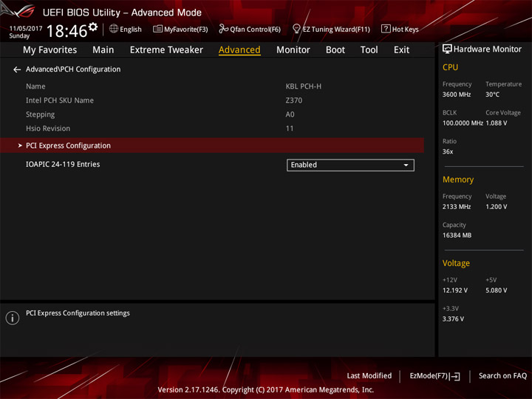Click the CPU heading in Hardware Monitor
Image resolution: width=532 pixels, height=399 pixels.
coord(450,67)
